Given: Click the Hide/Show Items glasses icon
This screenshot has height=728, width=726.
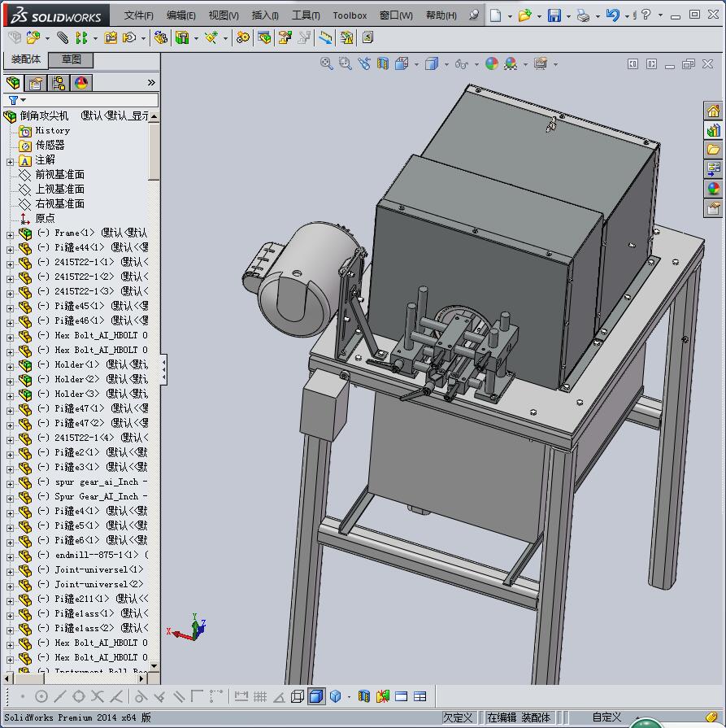Looking at the screenshot, I should pyautogui.click(x=461, y=63).
